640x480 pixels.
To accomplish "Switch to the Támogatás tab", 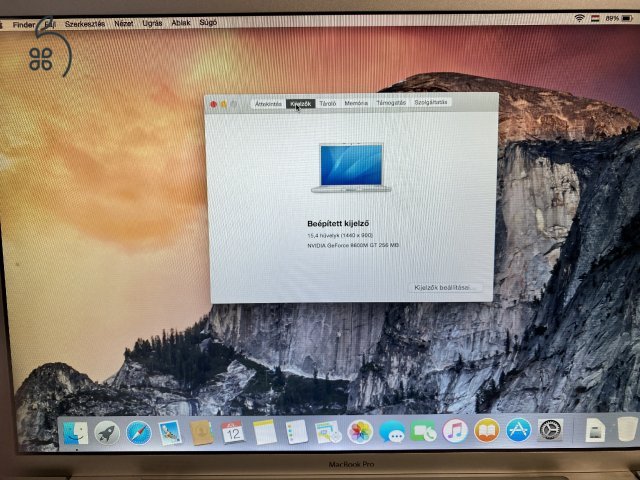I will (x=391, y=102).
